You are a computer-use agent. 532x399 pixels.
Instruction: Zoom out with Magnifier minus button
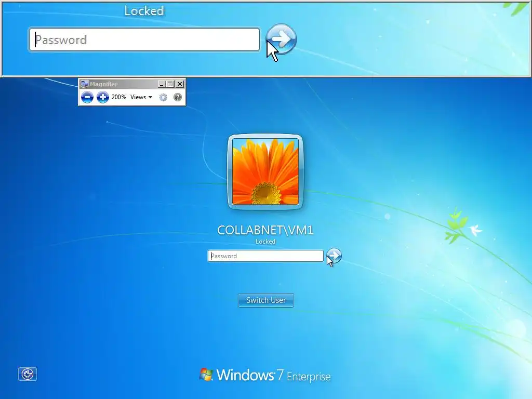point(87,97)
